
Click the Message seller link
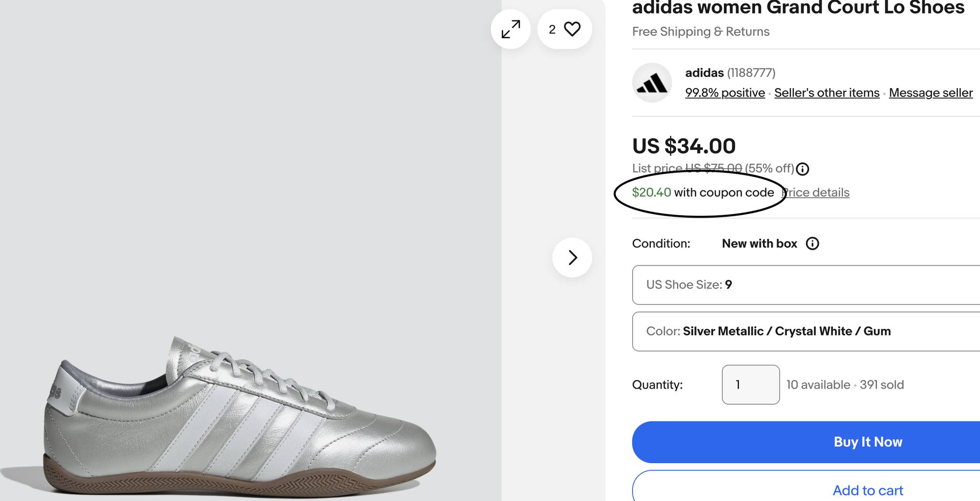(x=931, y=93)
